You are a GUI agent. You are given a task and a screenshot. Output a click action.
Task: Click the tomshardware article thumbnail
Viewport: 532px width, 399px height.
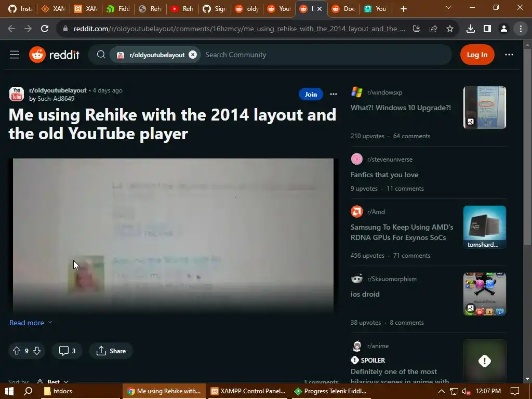485,227
